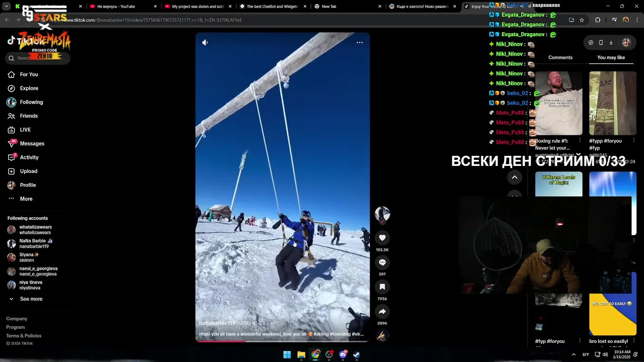The height and width of the screenshot is (362, 644).
Task: Unmute the TikTok video sound
Action: tap(205, 43)
